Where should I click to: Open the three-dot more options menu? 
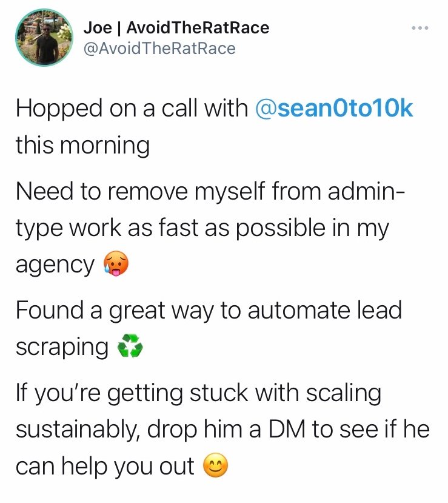coord(420,29)
